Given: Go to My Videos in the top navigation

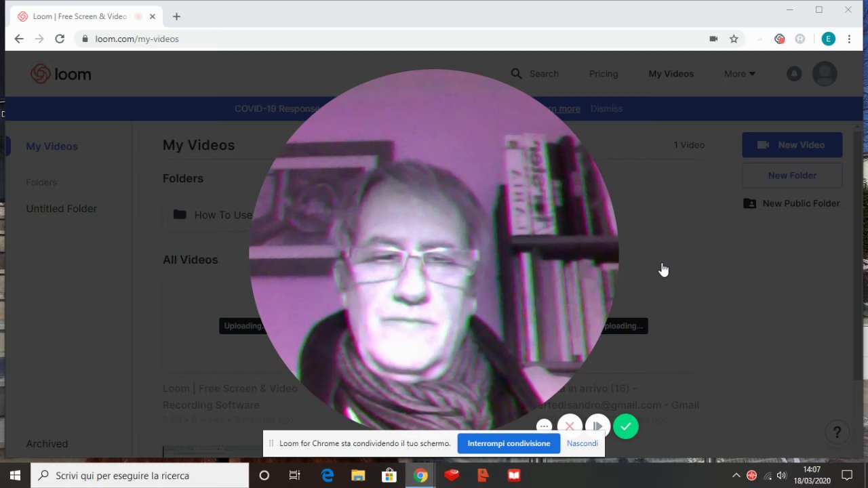Looking at the screenshot, I should tap(671, 74).
